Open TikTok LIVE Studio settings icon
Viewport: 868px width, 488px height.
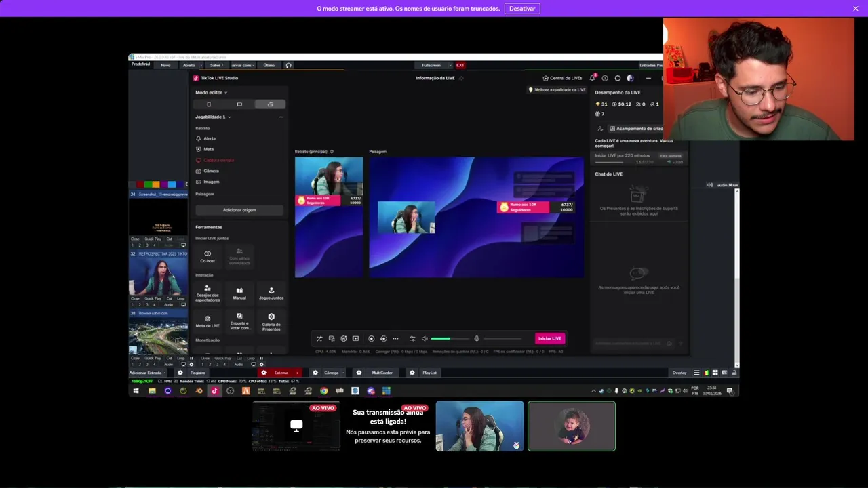(x=617, y=78)
